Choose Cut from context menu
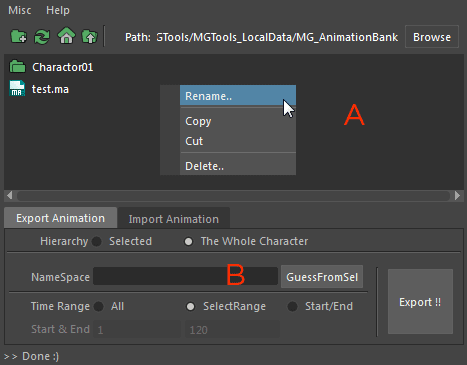The image size is (467, 365). [238, 141]
